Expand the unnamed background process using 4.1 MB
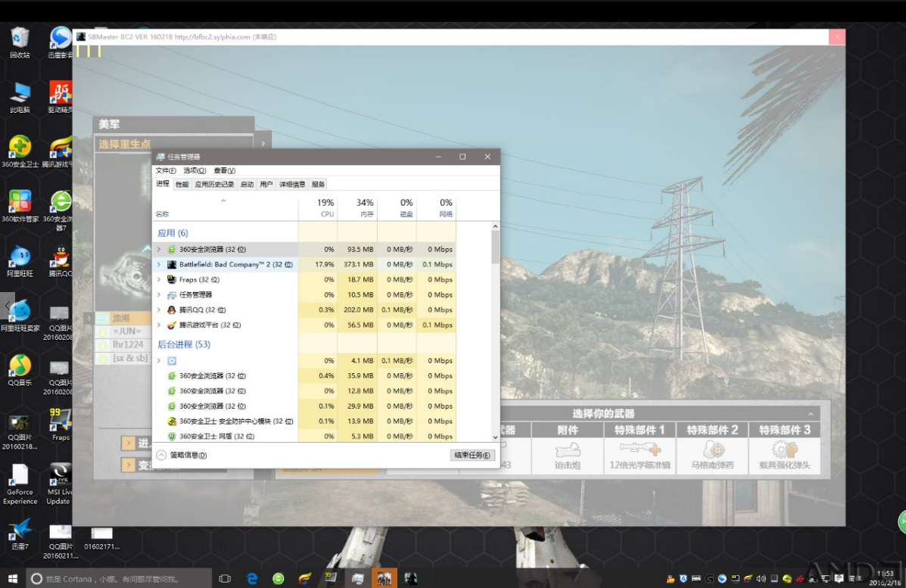This screenshot has height=588, width=906. pos(159,360)
